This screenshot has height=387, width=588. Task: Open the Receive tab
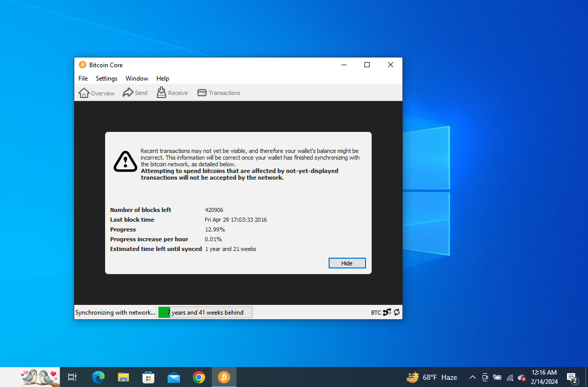(172, 93)
